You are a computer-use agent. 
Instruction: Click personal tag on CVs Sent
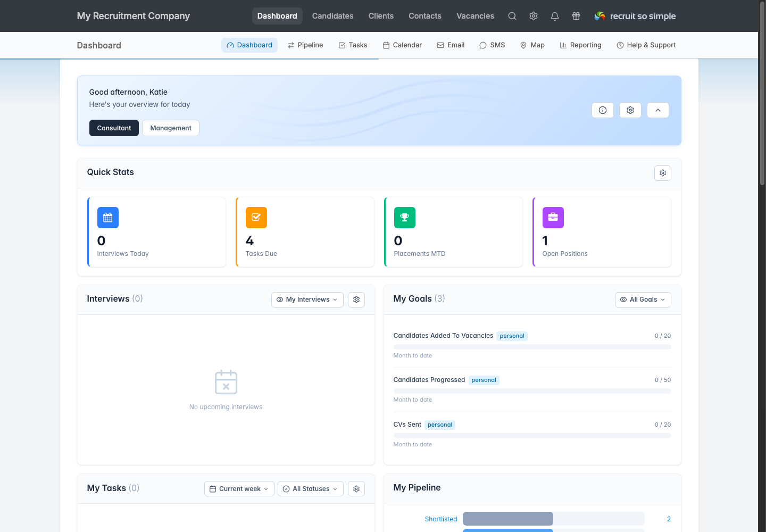pyautogui.click(x=440, y=425)
